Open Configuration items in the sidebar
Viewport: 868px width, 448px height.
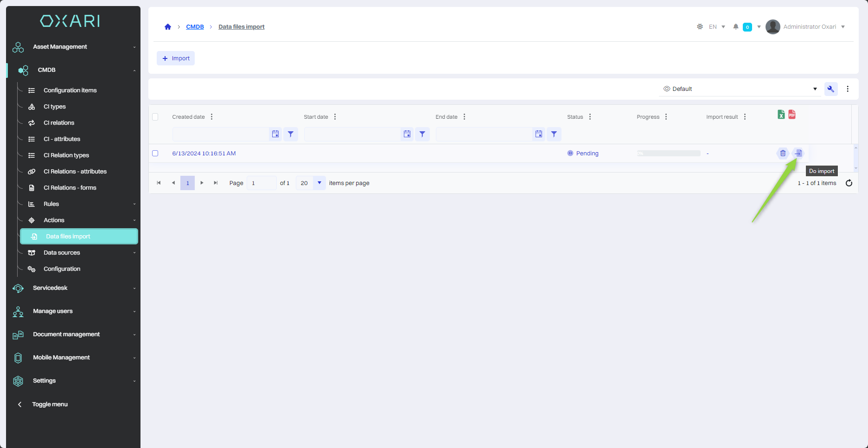pos(70,90)
